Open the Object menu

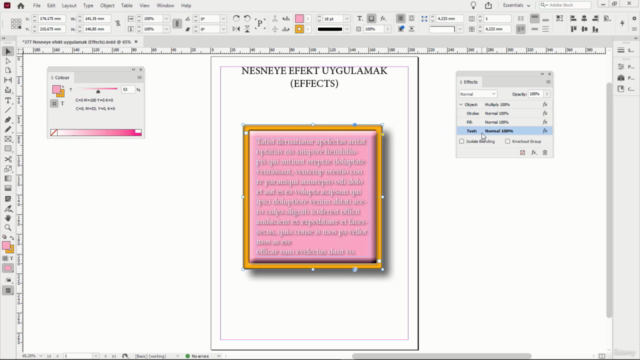click(107, 6)
